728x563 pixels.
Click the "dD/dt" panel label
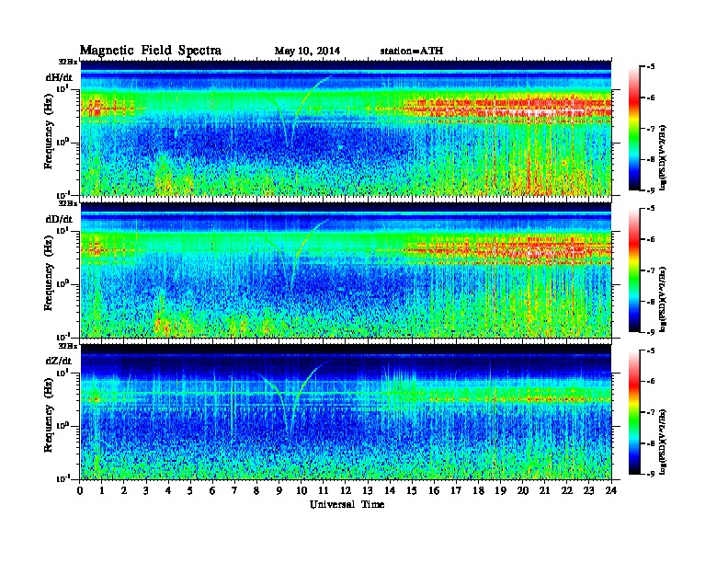[59, 219]
